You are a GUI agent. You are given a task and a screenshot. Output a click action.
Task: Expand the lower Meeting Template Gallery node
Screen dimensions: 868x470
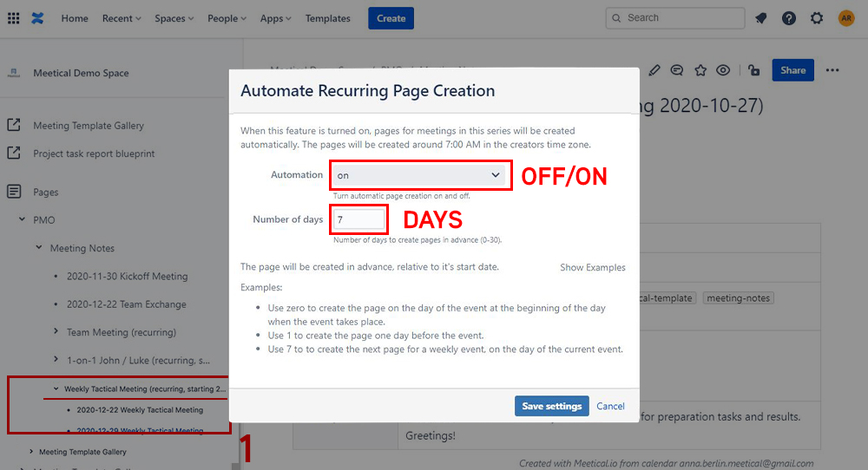31,451
